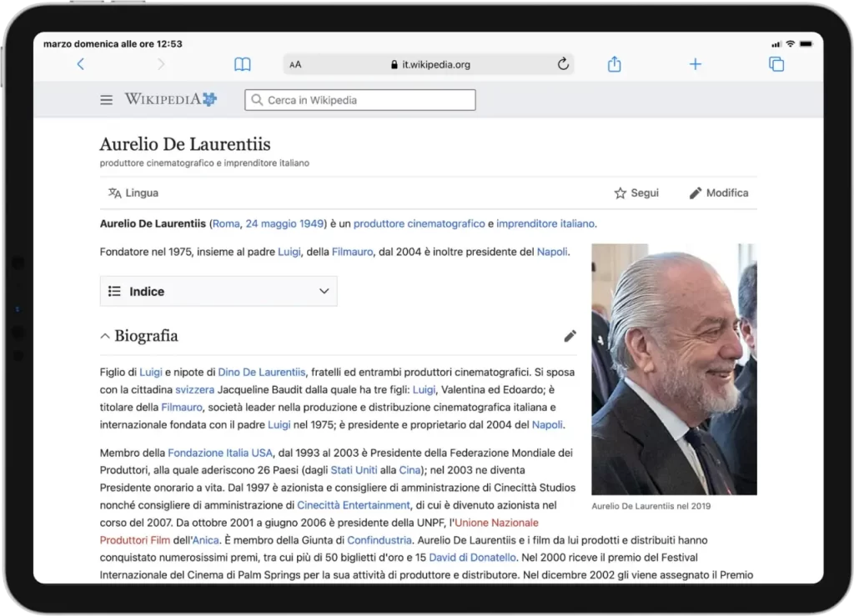Toggle Segui star to watch page
The image size is (854, 616).
pos(636,193)
